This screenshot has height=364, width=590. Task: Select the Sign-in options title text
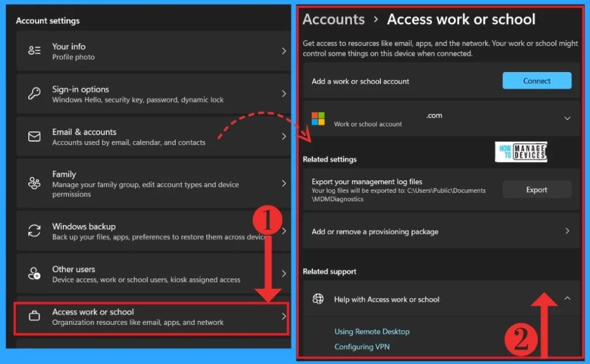click(x=81, y=89)
